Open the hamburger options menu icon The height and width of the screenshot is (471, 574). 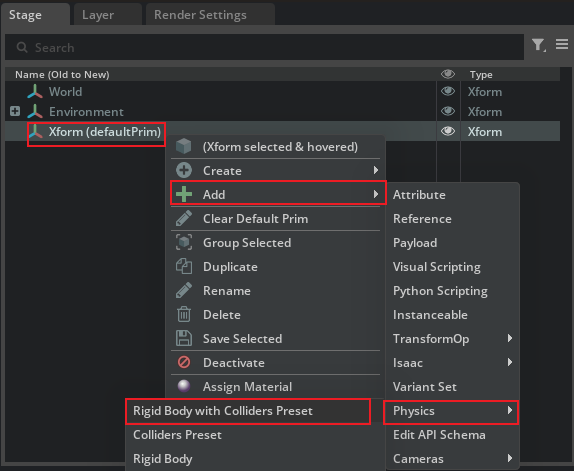pos(562,44)
